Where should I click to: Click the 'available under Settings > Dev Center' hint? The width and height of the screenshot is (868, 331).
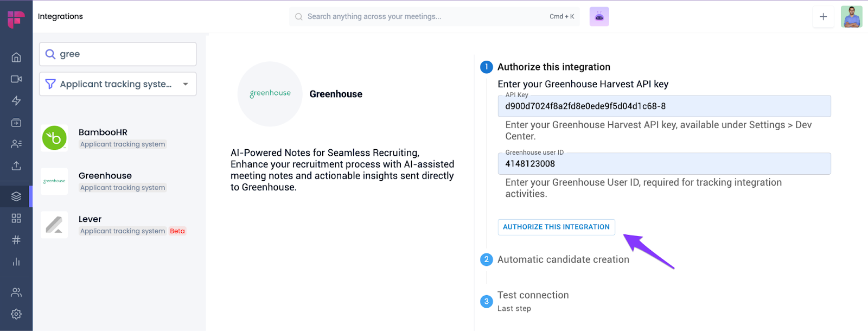[659, 130]
